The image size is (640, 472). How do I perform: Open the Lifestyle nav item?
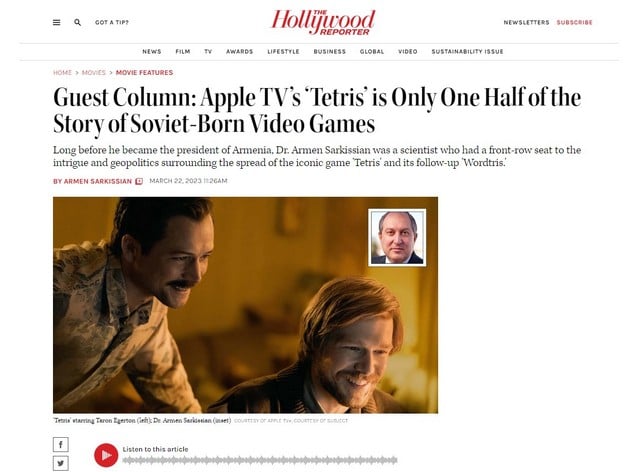(x=283, y=51)
